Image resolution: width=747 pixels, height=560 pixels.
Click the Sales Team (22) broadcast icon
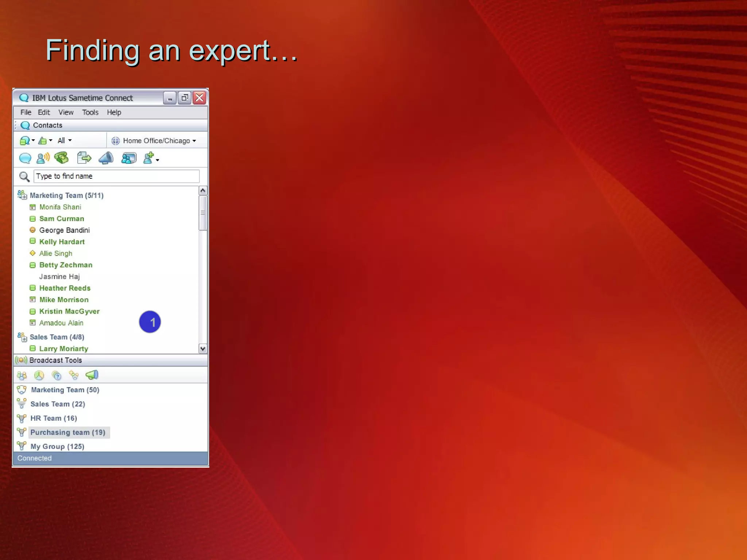click(22, 404)
